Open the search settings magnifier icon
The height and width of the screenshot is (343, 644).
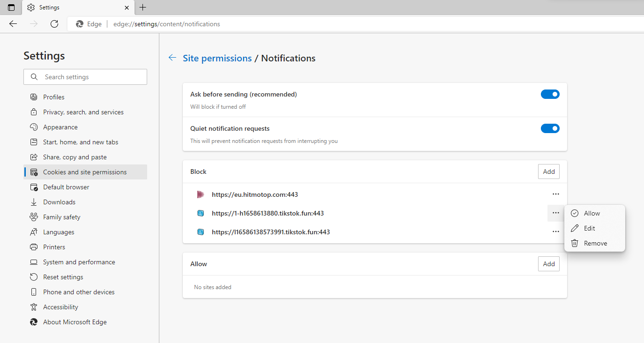pos(34,76)
